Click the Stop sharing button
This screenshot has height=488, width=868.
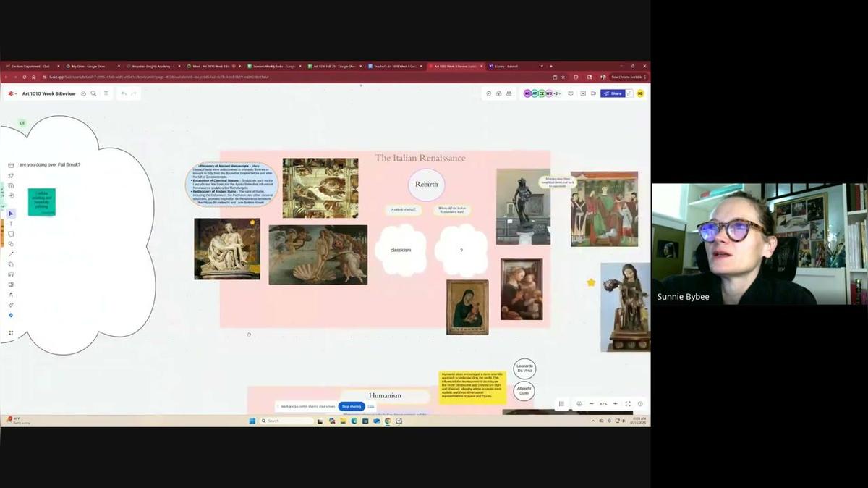351,407
